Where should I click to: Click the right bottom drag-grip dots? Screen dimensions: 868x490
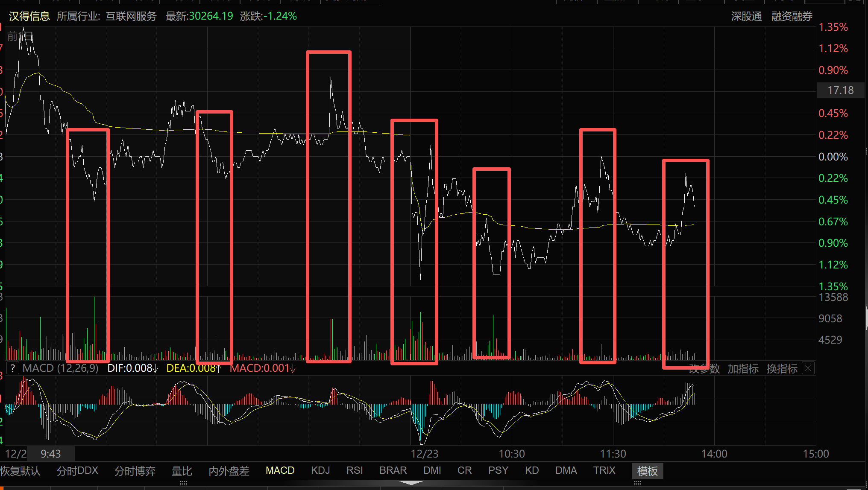pyautogui.click(x=638, y=483)
